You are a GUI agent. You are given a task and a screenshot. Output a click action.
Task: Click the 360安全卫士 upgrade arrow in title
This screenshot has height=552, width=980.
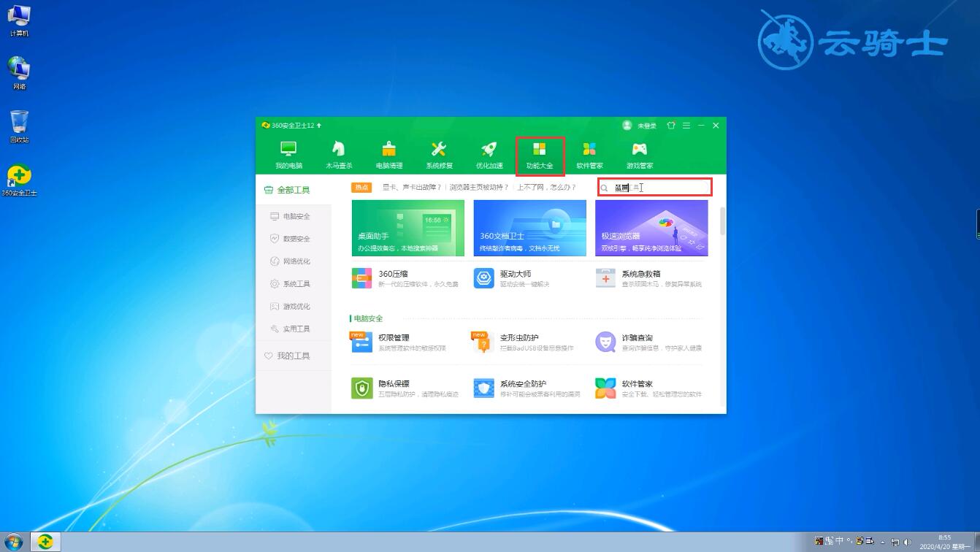319,126
